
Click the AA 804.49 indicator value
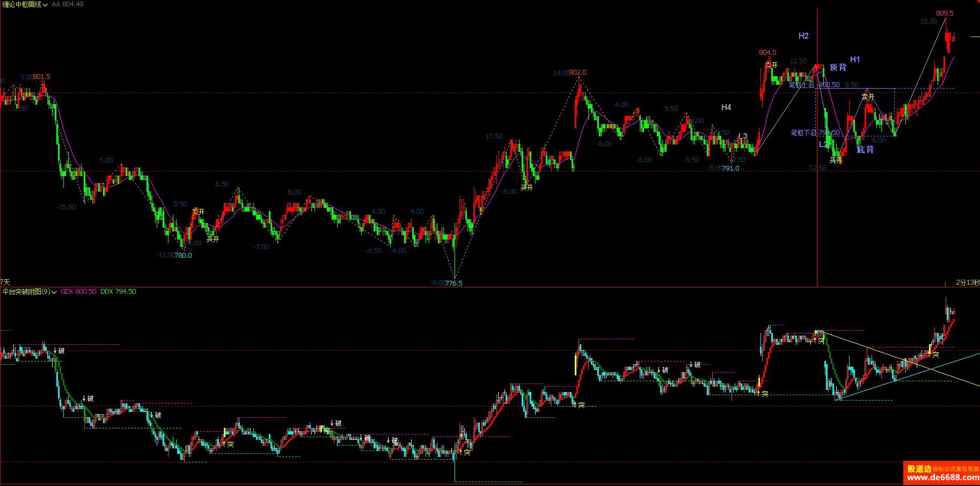tap(68, 4)
